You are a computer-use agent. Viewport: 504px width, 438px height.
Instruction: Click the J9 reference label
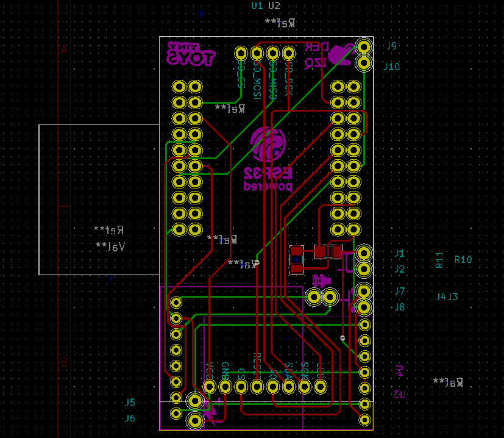click(x=391, y=46)
